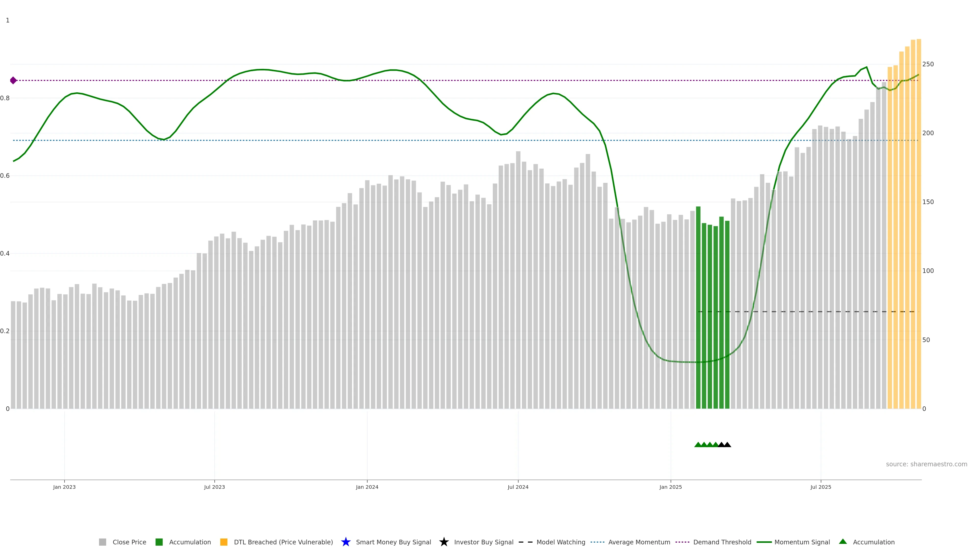The height and width of the screenshot is (551, 980).
Task: Toggle the Average Momentum legend entry
Action: 639,542
